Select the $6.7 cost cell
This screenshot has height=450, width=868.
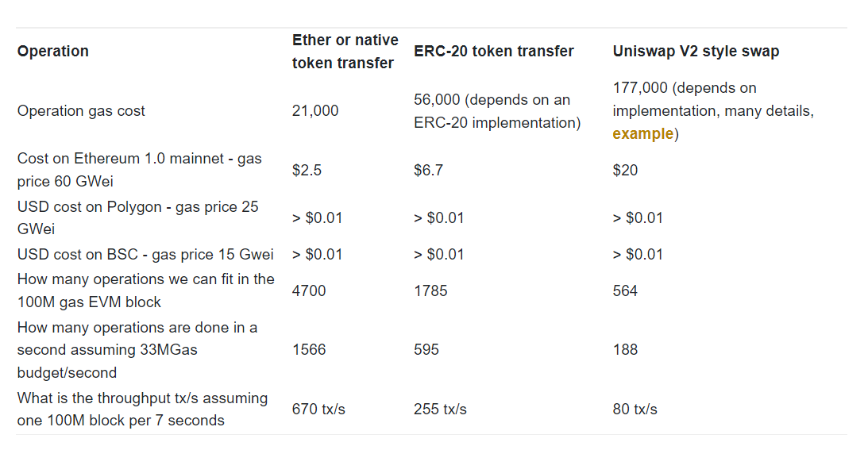[429, 170]
